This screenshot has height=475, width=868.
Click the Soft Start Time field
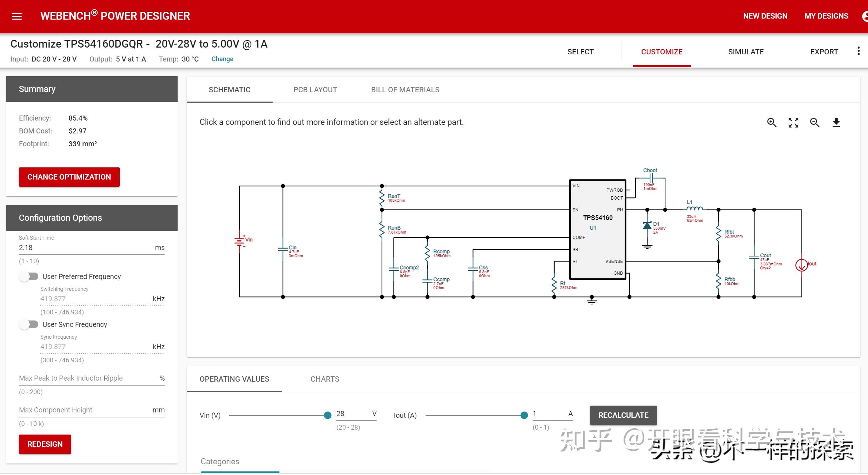[x=86, y=248]
